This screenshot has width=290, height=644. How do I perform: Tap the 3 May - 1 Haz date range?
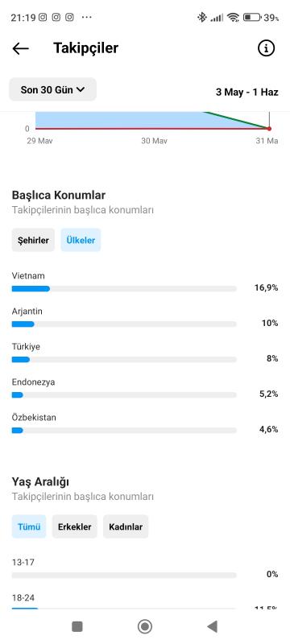coord(246,92)
